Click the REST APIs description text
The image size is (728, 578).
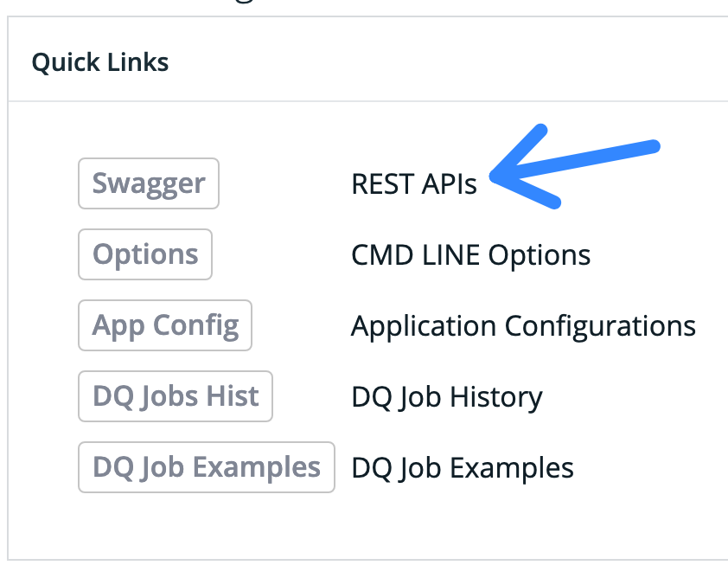413,184
